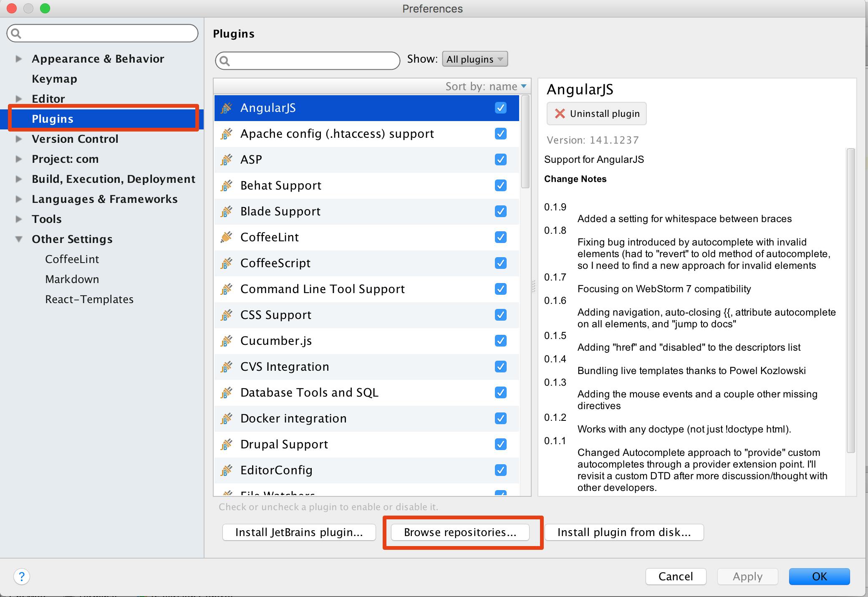The height and width of the screenshot is (597, 868).
Task: Disable the AngularJS plugin checkbox
Action: tap(501, 108)
